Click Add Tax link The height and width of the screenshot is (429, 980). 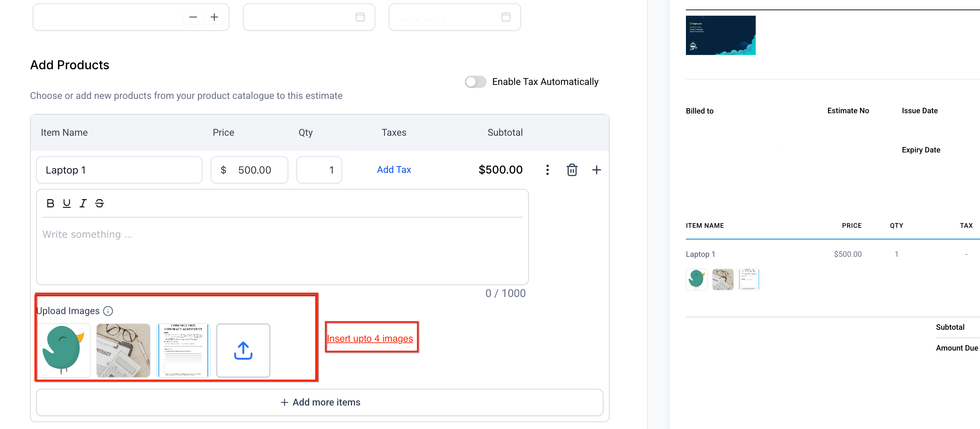[x=394, y=170]
